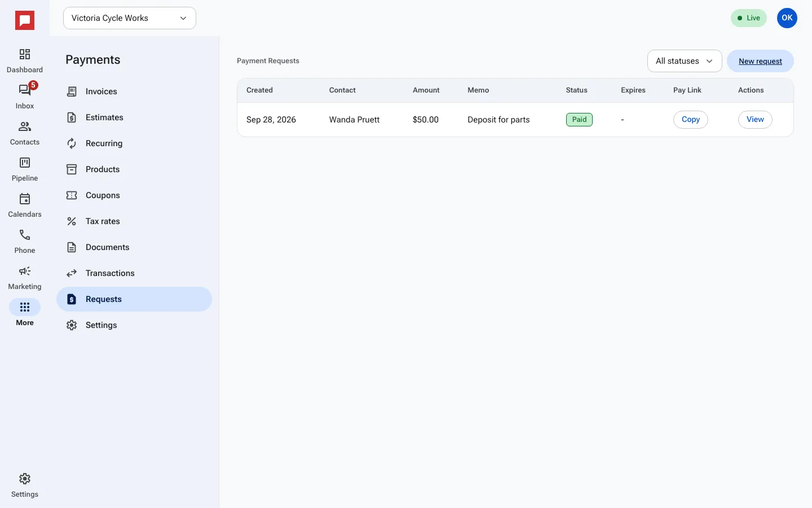The image size is (812, 508).
Task: Click the Estimates document icon
Action: pos(72,117)
